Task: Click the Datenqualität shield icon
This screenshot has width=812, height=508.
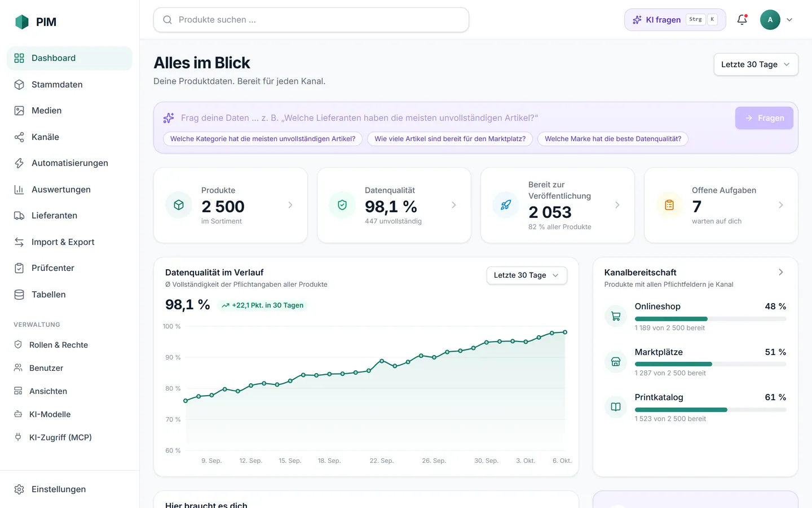Action: click(342, 205)
